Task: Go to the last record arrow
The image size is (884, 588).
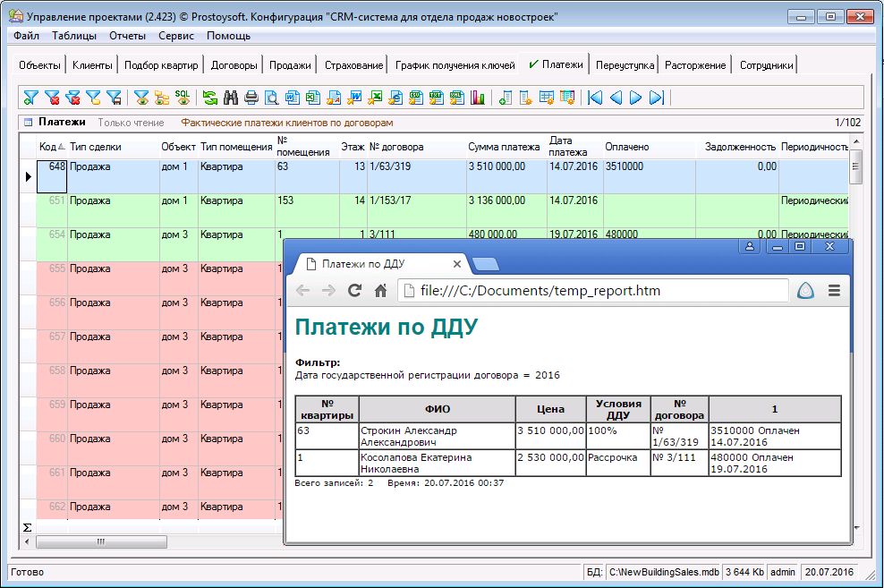Action: (x=656, y=98)
